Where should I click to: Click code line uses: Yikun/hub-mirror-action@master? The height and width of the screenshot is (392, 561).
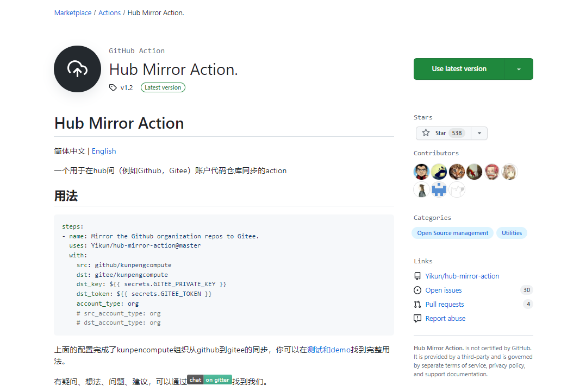(x=135, y=246)
